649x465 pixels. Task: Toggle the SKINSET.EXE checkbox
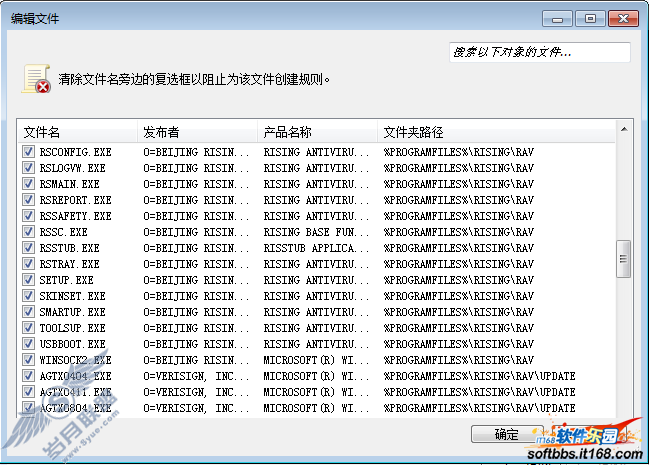28,296
